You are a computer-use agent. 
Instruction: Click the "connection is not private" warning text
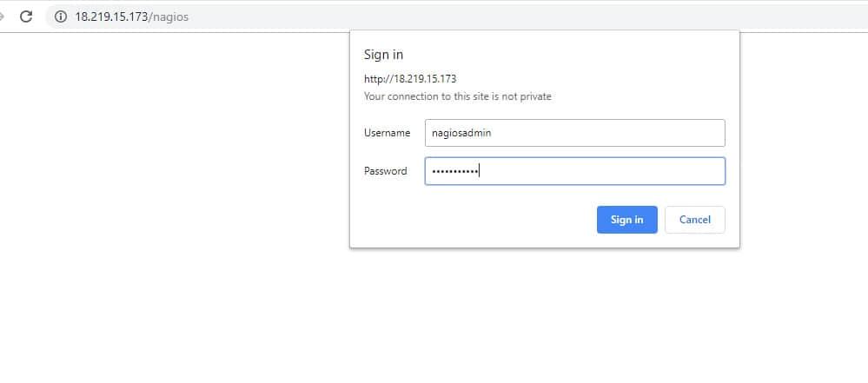(x=457, y=96)
